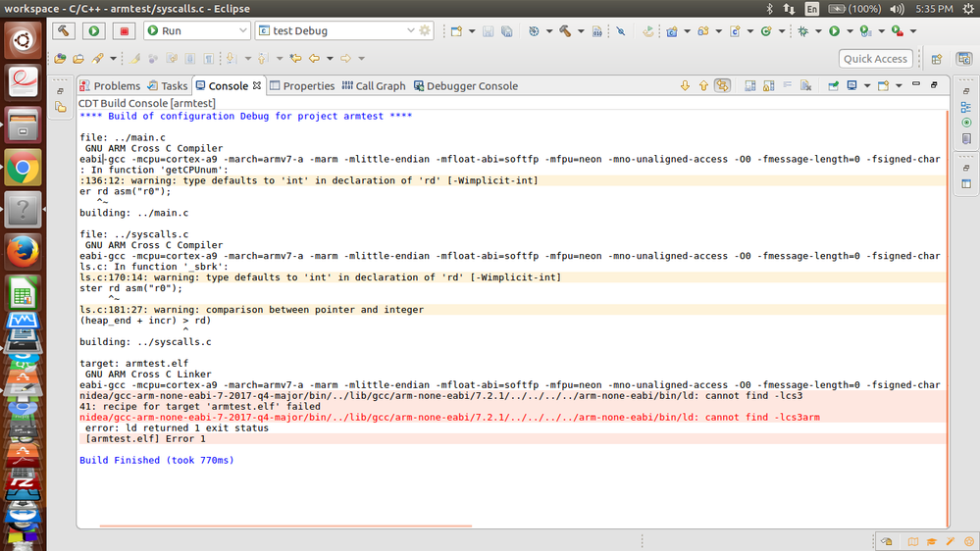Click the Skip All Breakpoints icon
Screen dimensions: 980x551
coord(621,31)
